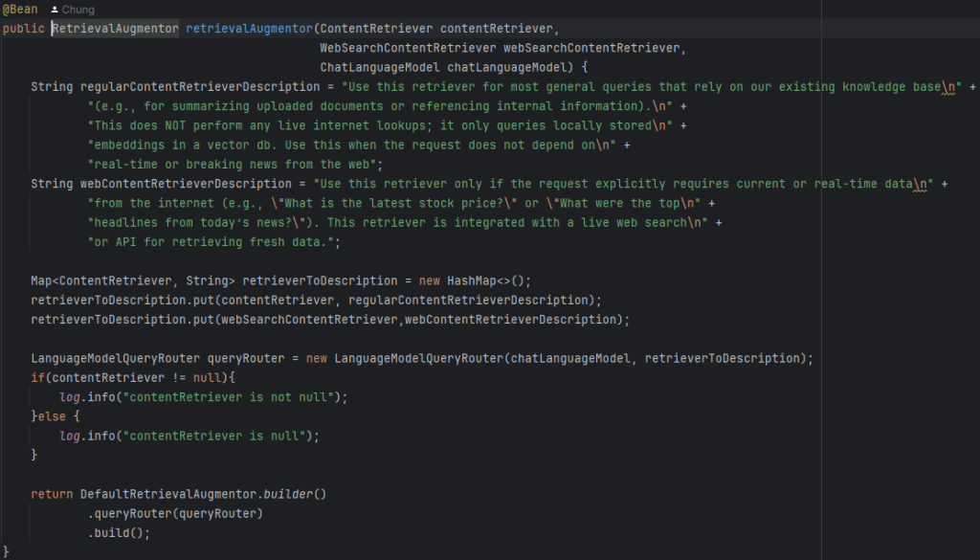Select the RetrievalAugmentor return type

[x=115, y=29]
